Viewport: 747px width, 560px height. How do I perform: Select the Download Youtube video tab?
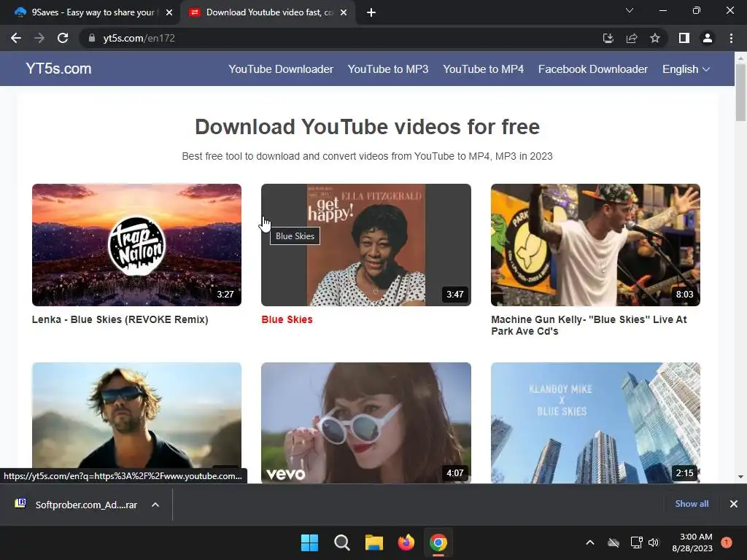[268, 12]
